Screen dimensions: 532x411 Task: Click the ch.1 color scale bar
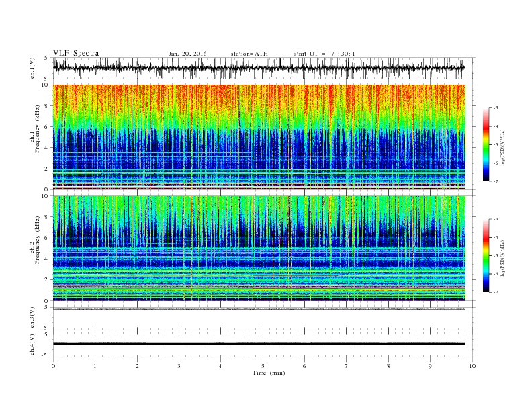486,144
